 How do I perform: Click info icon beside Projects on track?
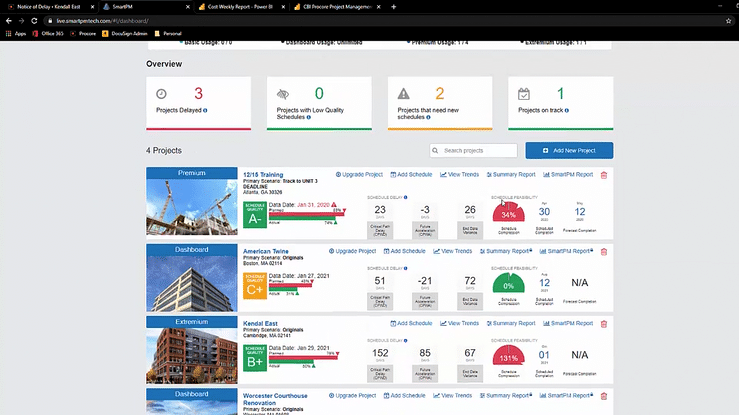click(x=567, y=110)
